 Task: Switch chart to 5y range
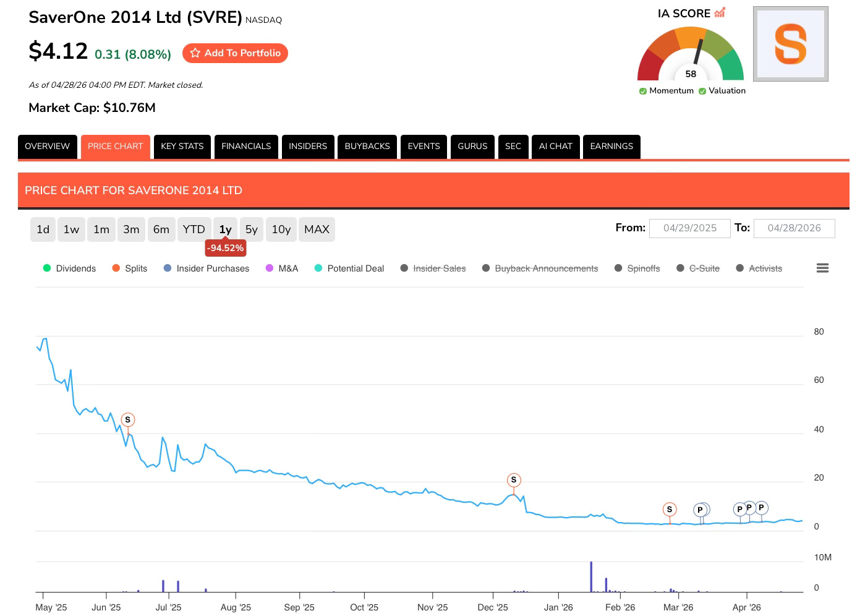[x=252, y=229]
